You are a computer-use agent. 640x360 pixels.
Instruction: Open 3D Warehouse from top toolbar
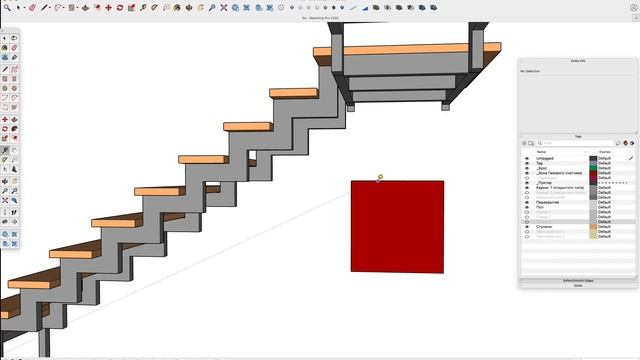235,8
